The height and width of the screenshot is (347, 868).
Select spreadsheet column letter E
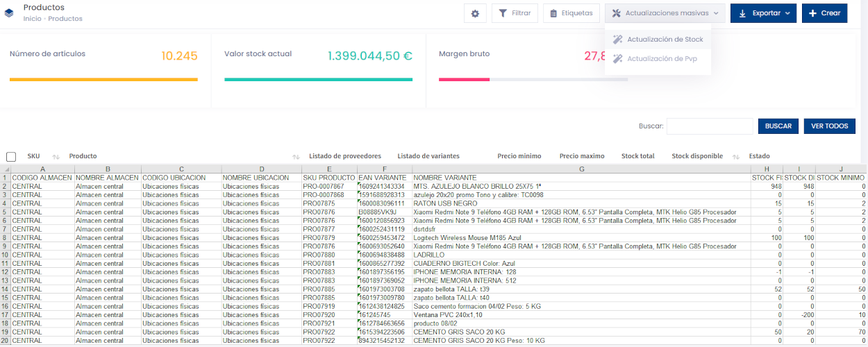click(329, 169)
